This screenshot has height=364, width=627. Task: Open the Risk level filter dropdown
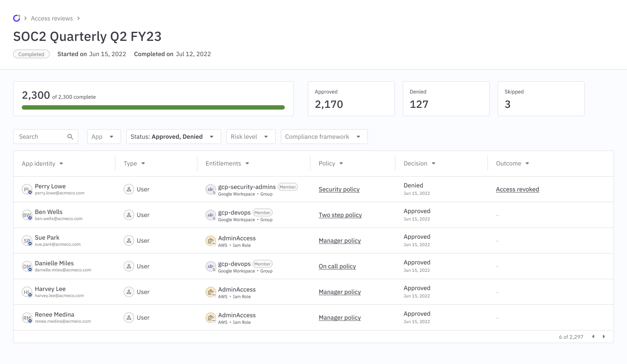251,136
